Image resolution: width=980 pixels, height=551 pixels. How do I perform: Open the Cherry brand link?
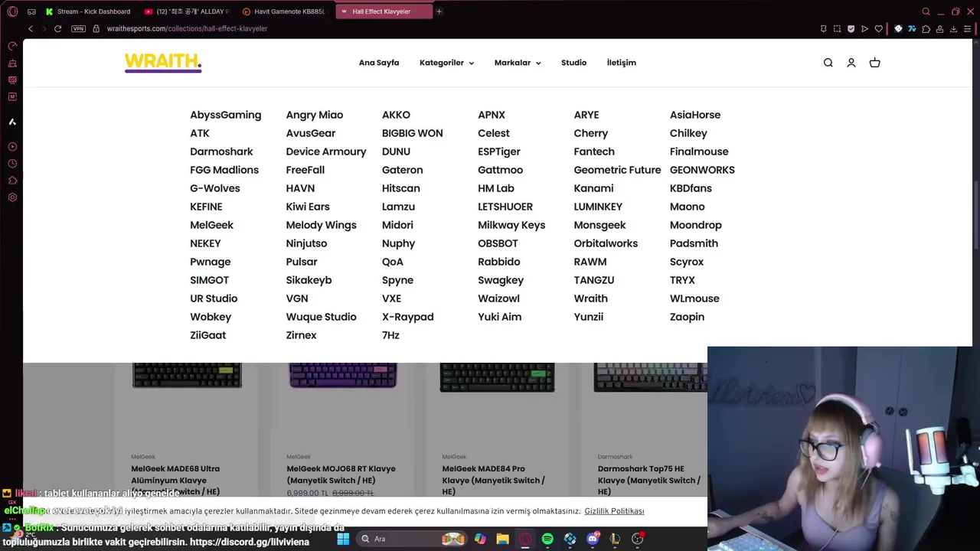coord(591,133)
